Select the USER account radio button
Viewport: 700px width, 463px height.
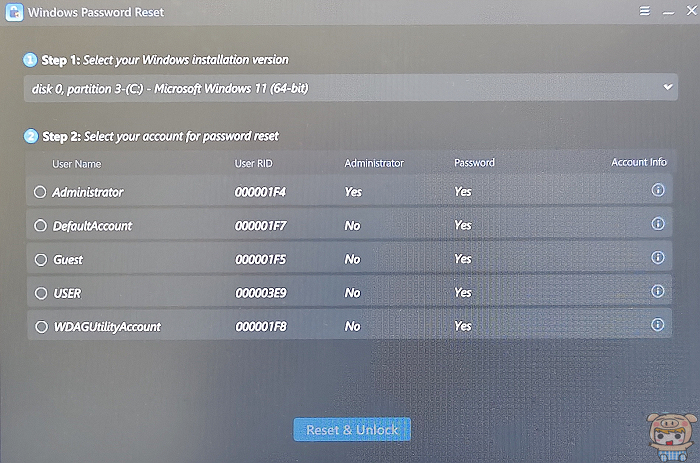tap(40, 294)
